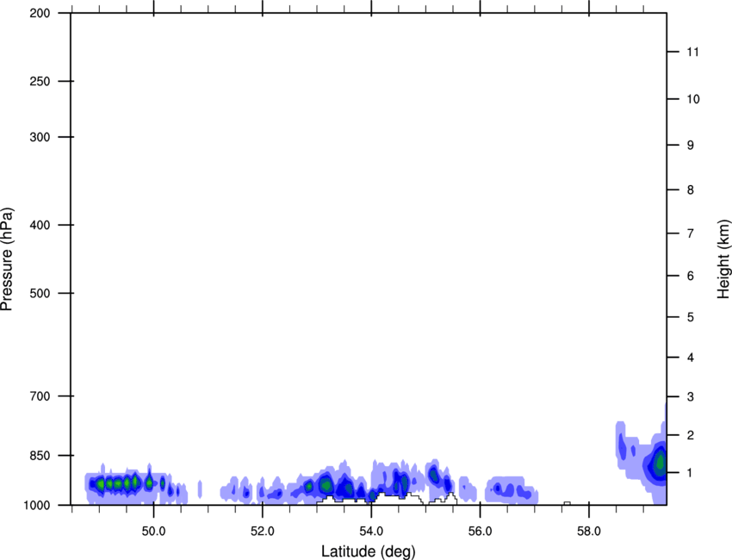This screenshot has height=560, width=732.
Task: Click the 54.0 latitude tick label
Action: click(371, 531)
